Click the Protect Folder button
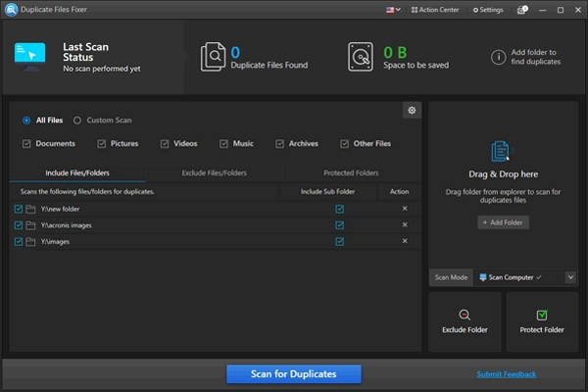Viewport: 588px width, 392px height. [542, 321]
